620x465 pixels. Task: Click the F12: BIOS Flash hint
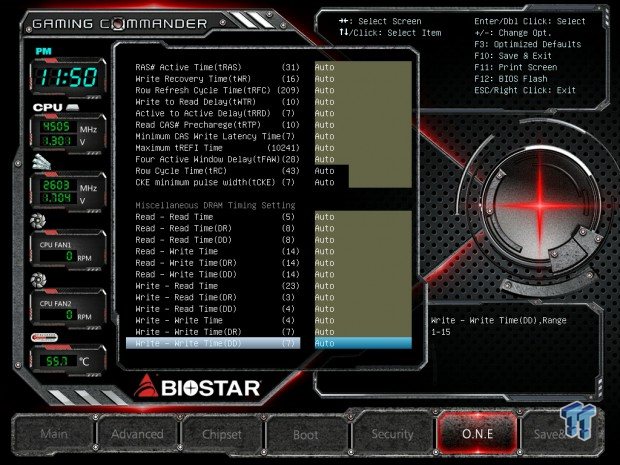tap(511, 79)
